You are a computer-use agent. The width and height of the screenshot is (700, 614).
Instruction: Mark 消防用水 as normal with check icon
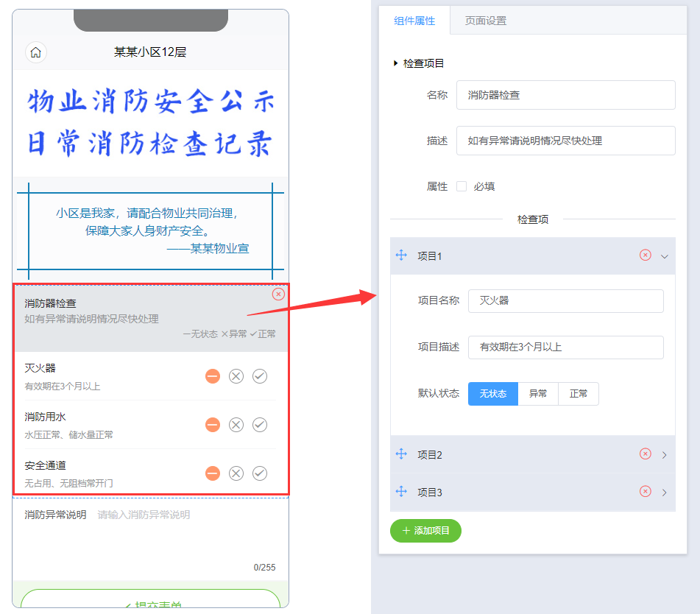(x=260, y=425)
